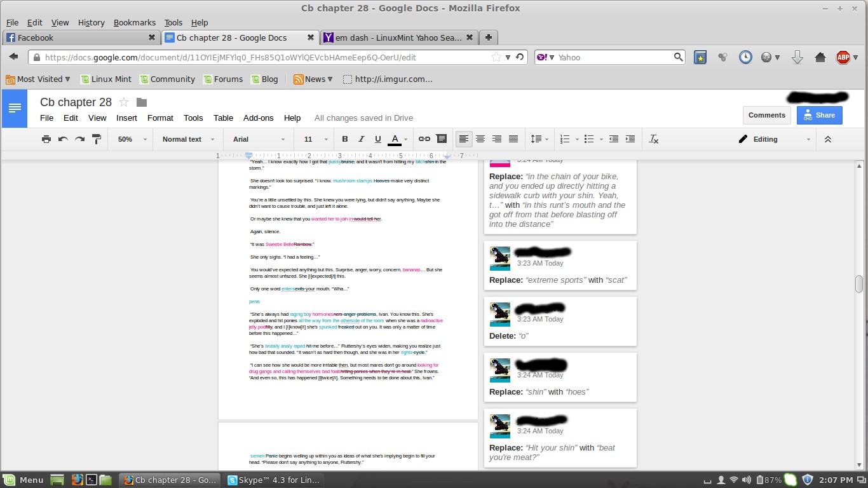Toggle italic formatting
The width and height of the screenshot is (868, 488).
click(x=362, y=139)
